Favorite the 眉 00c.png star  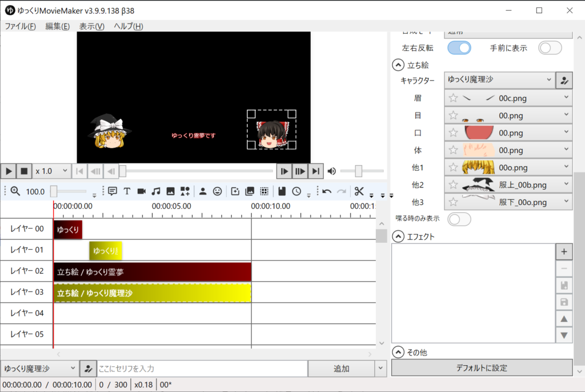coord(453,98)
